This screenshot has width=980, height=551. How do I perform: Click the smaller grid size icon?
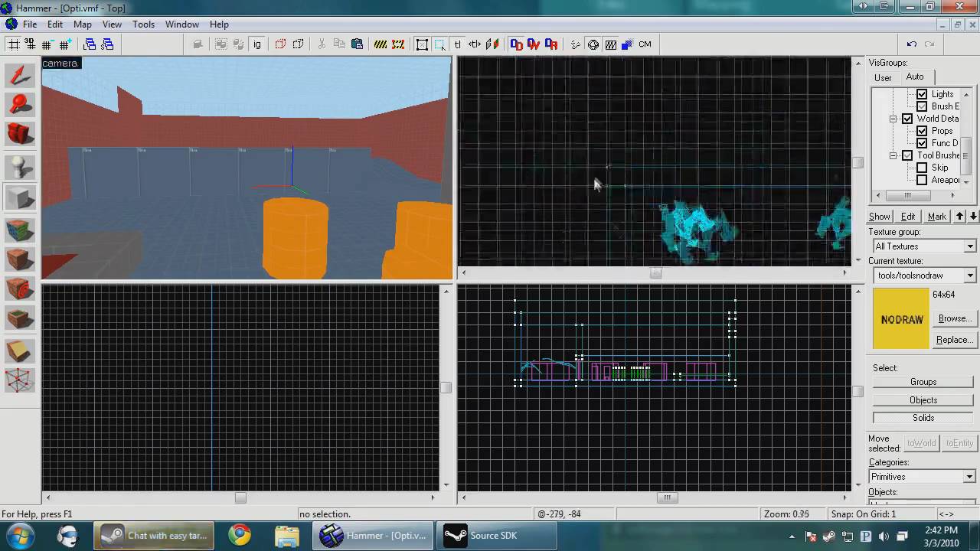[48, 44]
